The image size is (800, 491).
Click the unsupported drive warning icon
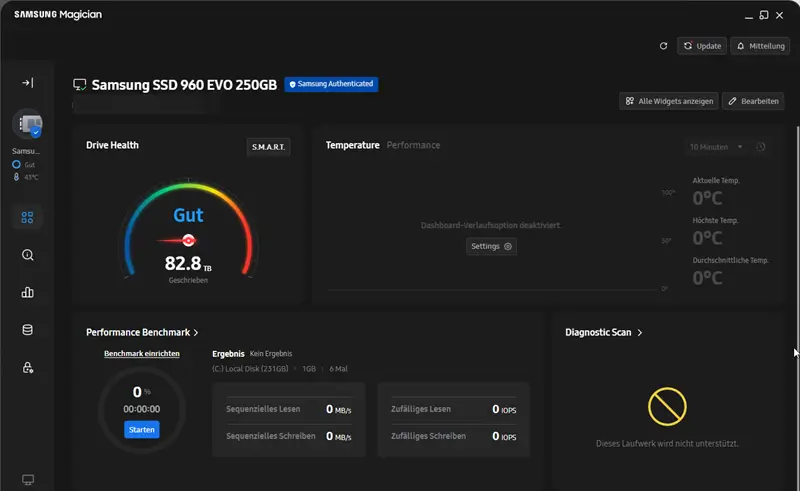667,407
